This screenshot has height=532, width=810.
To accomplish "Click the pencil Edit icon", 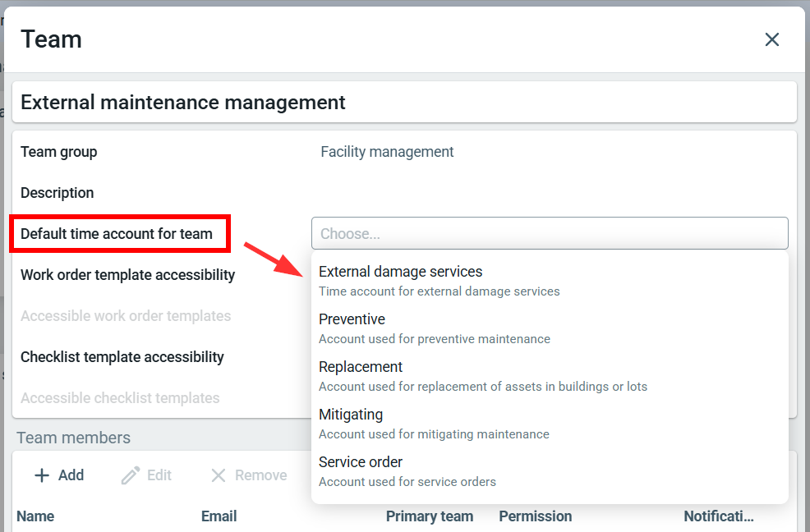I will (131, 475).
